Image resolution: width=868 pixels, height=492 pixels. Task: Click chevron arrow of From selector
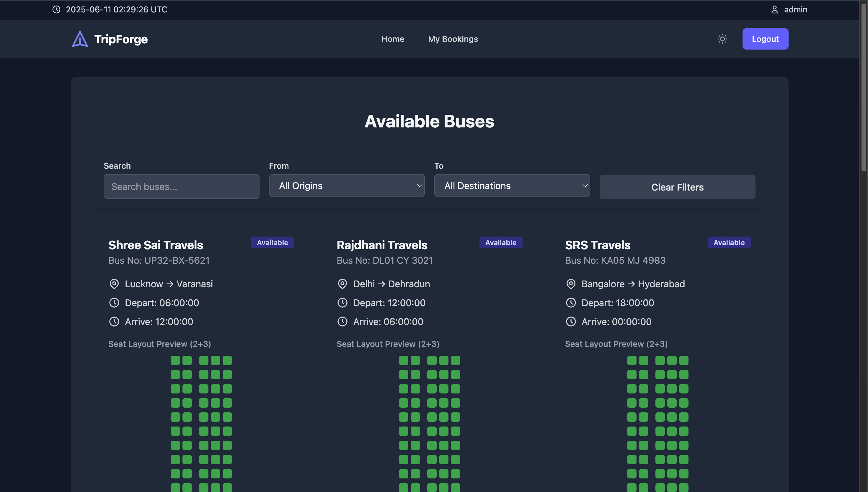[419, 186]
